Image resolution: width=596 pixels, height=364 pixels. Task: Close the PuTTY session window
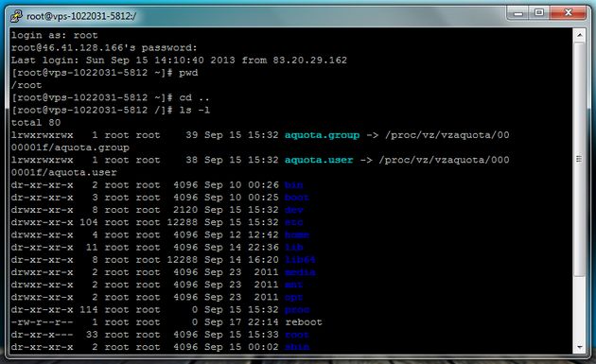click(569, 13)
